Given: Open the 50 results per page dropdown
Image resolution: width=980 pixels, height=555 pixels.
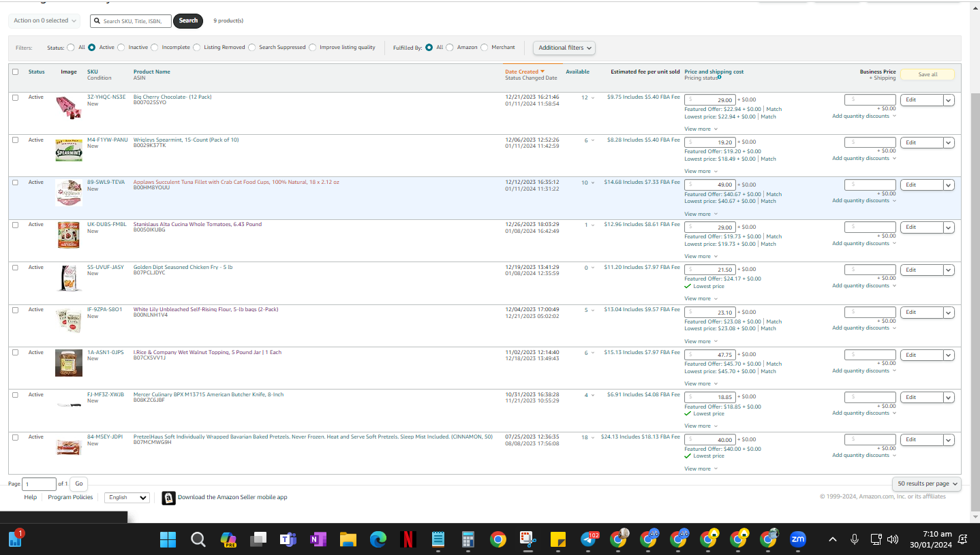Looking at the screenshot, I should tap(926, 483).
